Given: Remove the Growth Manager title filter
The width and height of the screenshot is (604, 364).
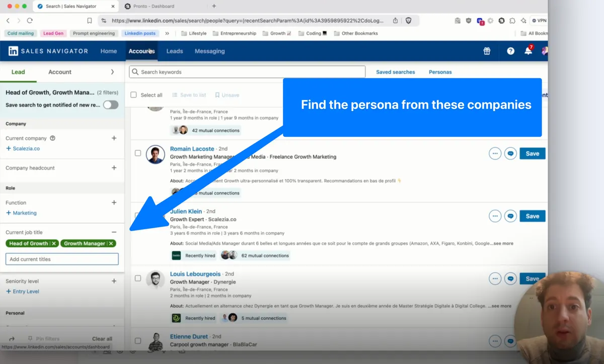Looking at the screenshot, I should 111,243.
